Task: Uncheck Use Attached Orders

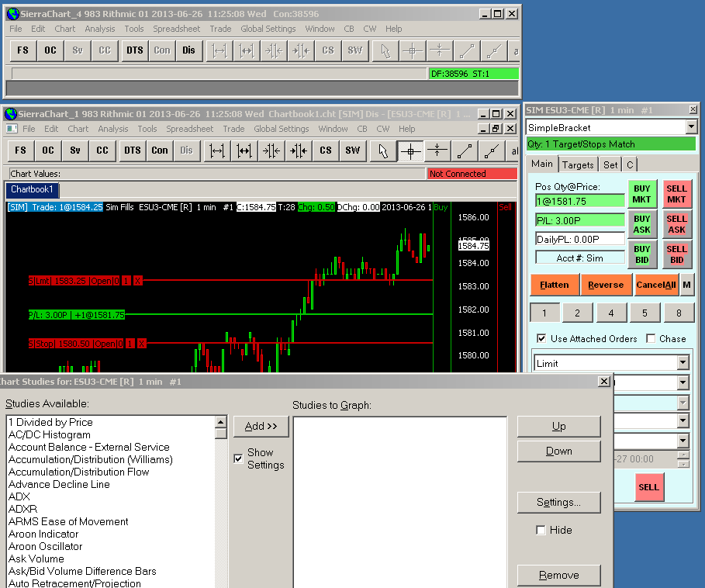Action: tap(541, 338)
